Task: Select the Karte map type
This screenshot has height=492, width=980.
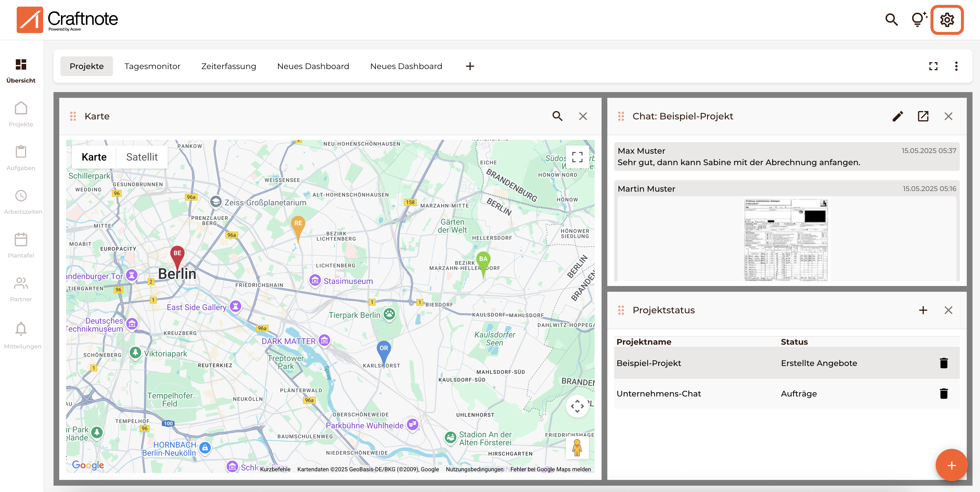Action: click(x=94, y=157)
